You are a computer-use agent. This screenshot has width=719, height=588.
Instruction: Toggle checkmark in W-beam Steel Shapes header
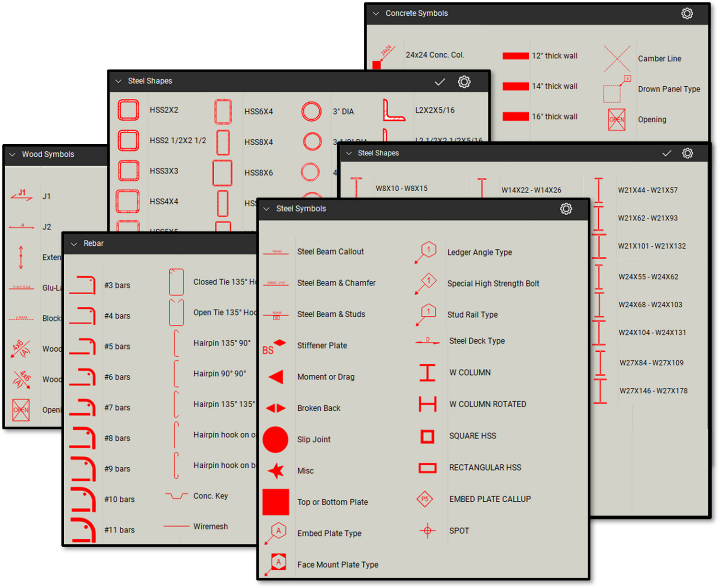(666, 153)
